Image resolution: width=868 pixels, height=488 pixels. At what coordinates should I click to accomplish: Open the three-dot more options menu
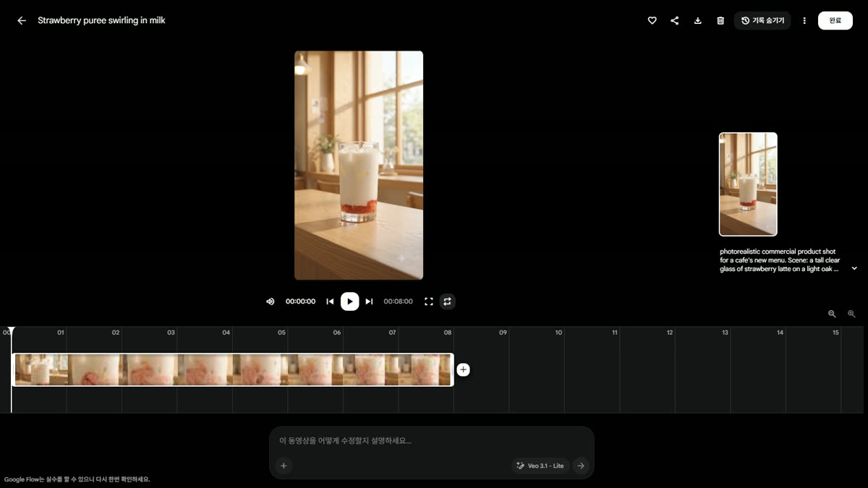(x=804, y=21)
